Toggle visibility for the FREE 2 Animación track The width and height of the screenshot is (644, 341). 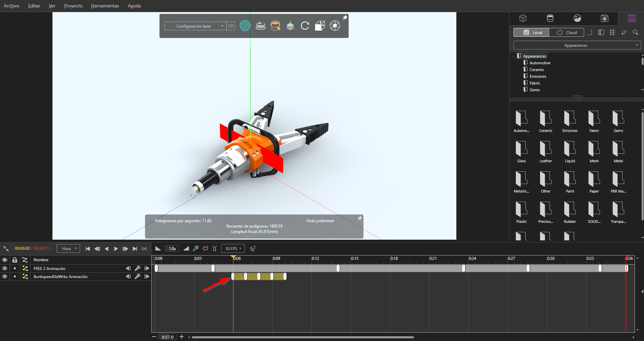5,268
